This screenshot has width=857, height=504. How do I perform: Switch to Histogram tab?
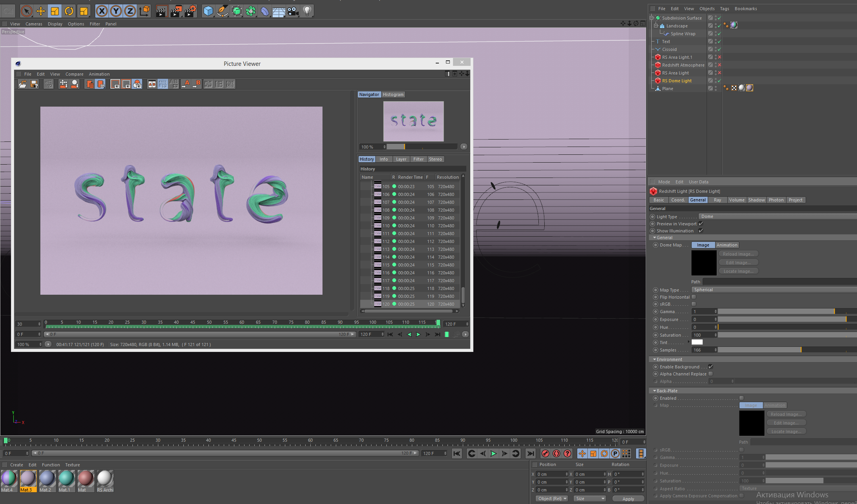[x=393, y=94]
